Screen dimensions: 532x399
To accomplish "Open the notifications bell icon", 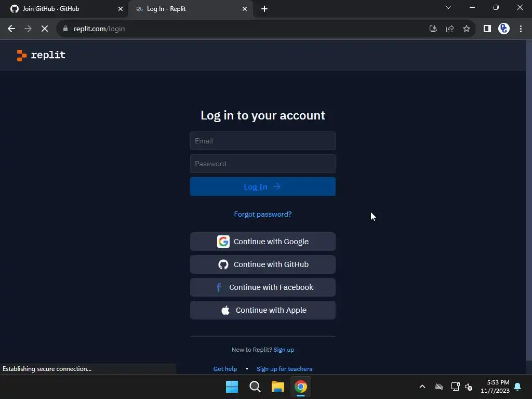I will tap(518, 387).
